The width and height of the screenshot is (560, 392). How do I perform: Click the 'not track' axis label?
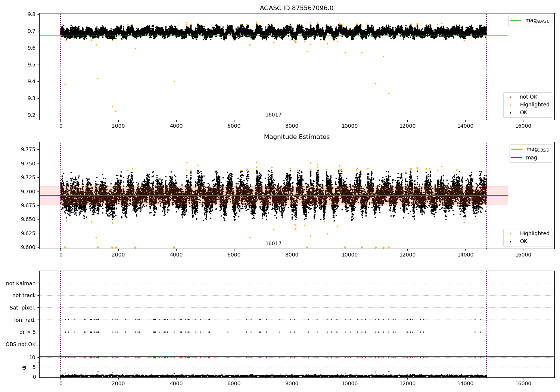click(24, 295)
